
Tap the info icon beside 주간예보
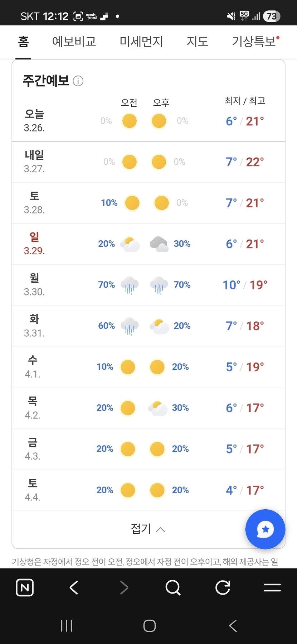(78, 81)
